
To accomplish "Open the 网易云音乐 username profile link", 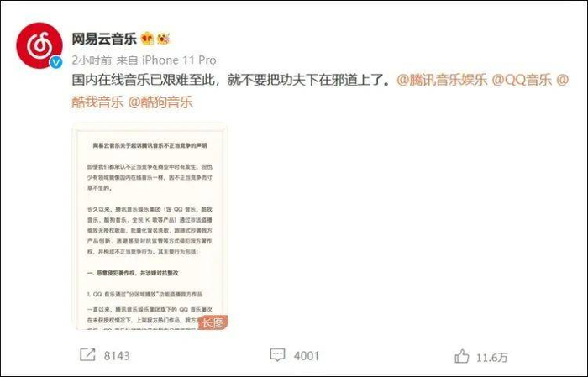I will (x=104, y=39).
